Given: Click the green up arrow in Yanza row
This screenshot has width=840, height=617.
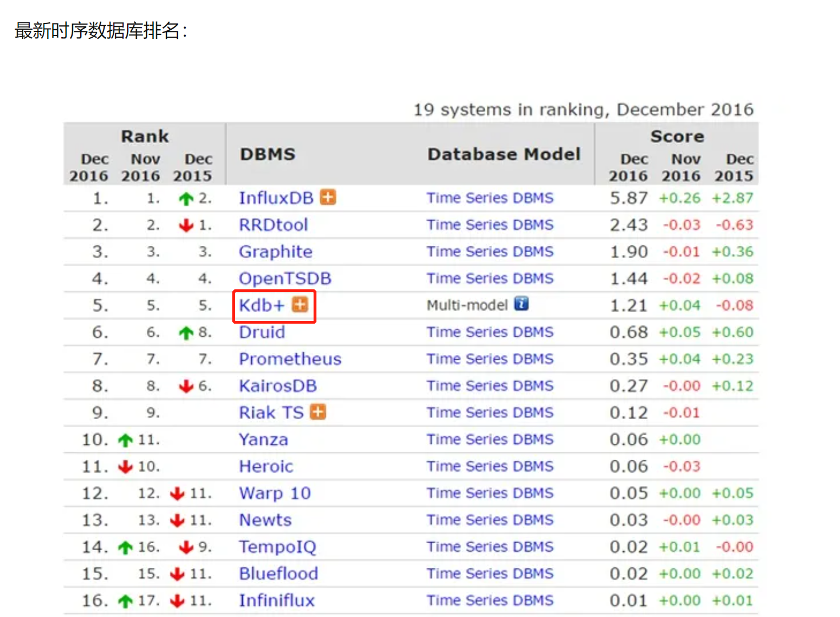Looking at the screenshot, I should point(125,440).
